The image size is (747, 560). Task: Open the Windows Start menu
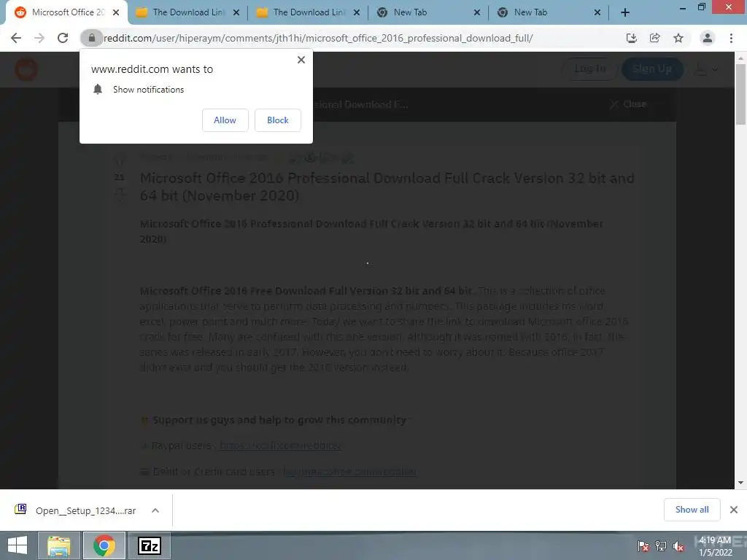[18, 545]
